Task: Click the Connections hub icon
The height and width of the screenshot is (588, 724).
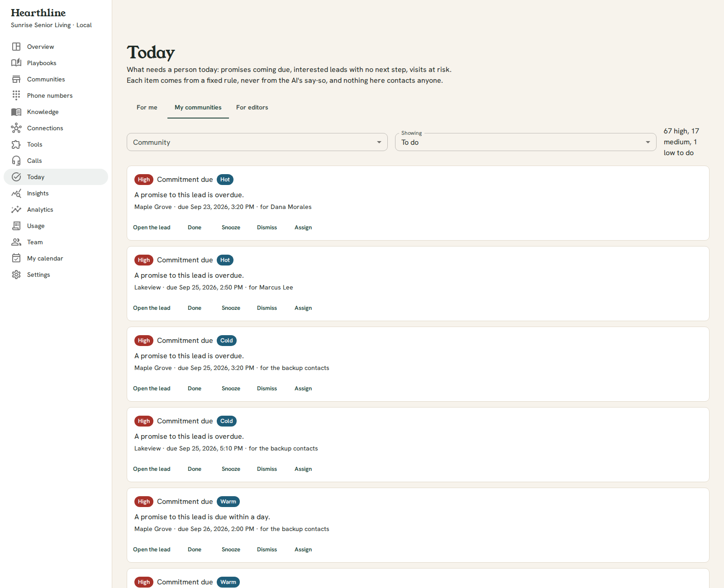Action: coord(16,128)
